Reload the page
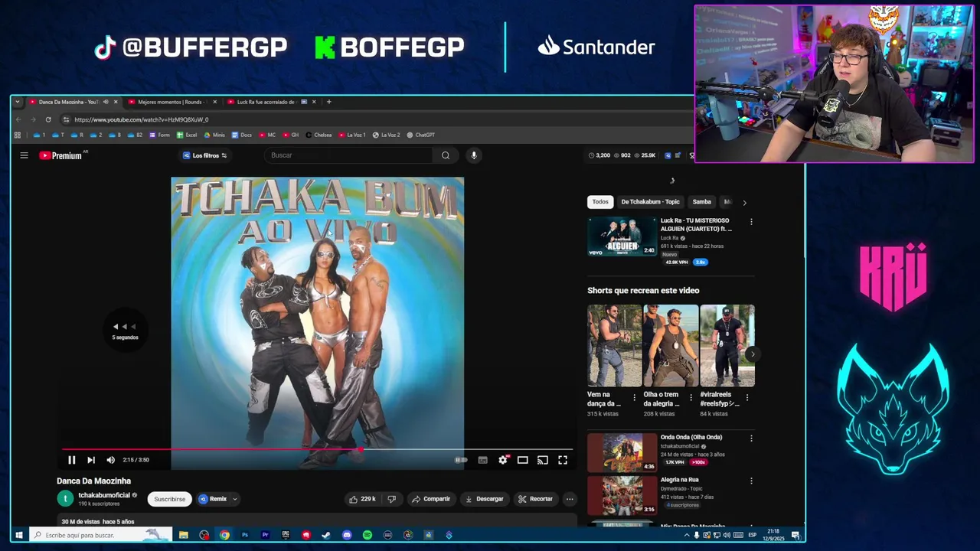The image size is (980, 551). pyautogui.click(x=47, y=119)
